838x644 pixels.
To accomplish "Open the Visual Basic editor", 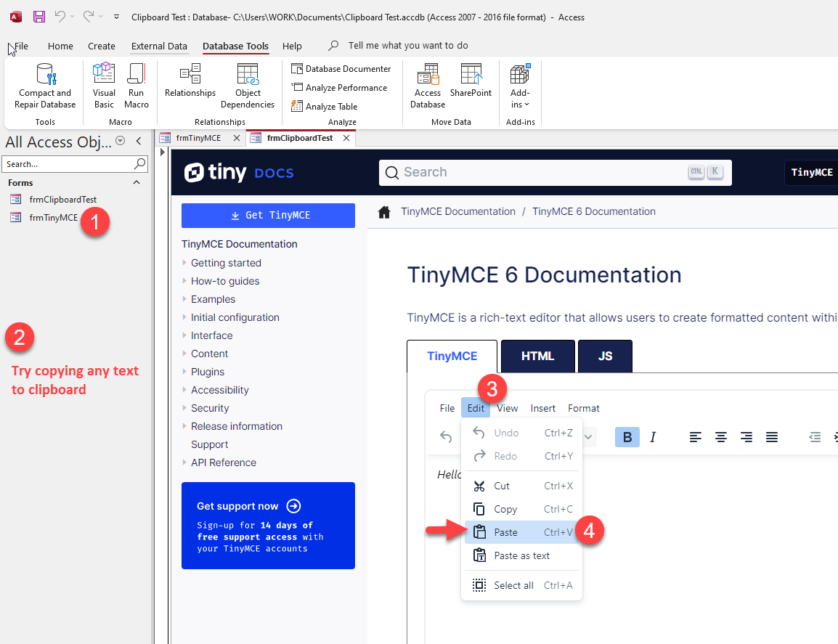I will 104,86.
